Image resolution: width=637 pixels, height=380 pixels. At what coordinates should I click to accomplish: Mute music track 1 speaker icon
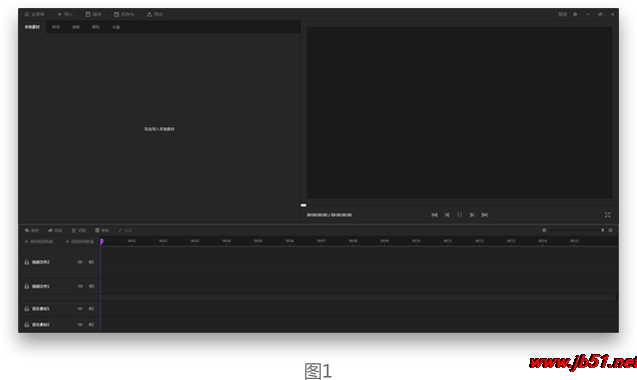point(91,309)
